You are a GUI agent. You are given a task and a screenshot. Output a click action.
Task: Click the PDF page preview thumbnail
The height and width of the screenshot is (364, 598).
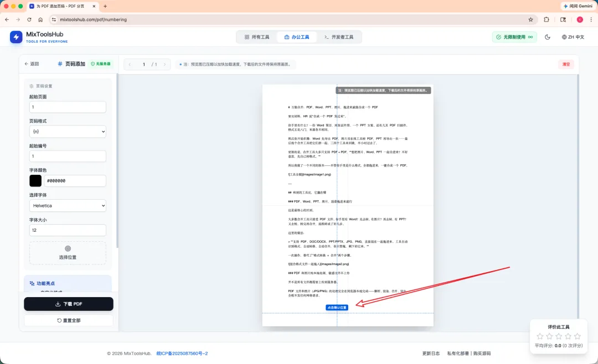click(x=348, y=205)
